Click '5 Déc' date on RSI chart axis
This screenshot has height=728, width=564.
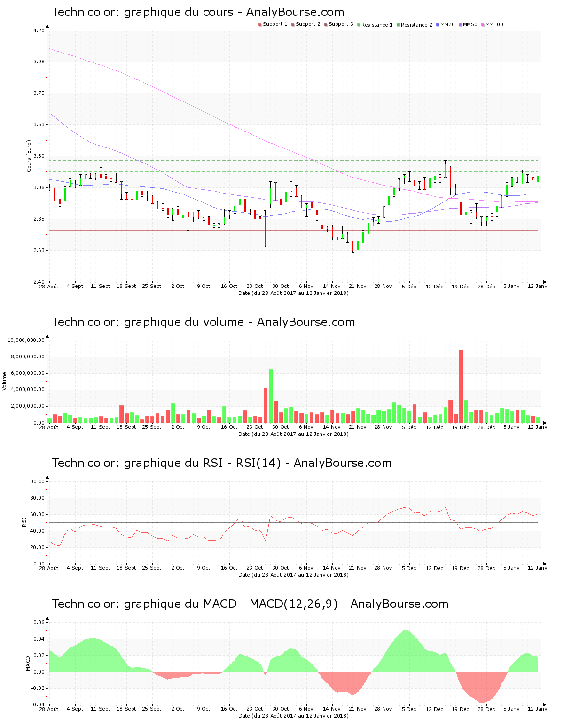coord(409,568)
